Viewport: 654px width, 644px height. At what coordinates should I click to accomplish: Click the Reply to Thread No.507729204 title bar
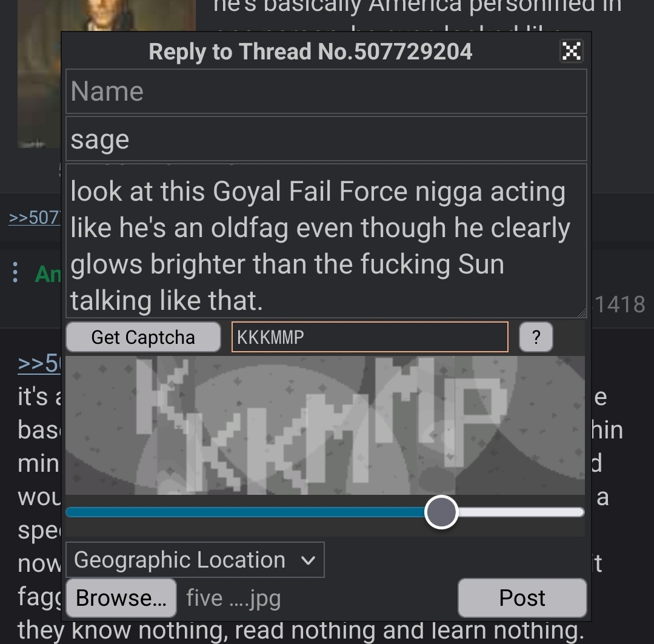pos(310,52)
